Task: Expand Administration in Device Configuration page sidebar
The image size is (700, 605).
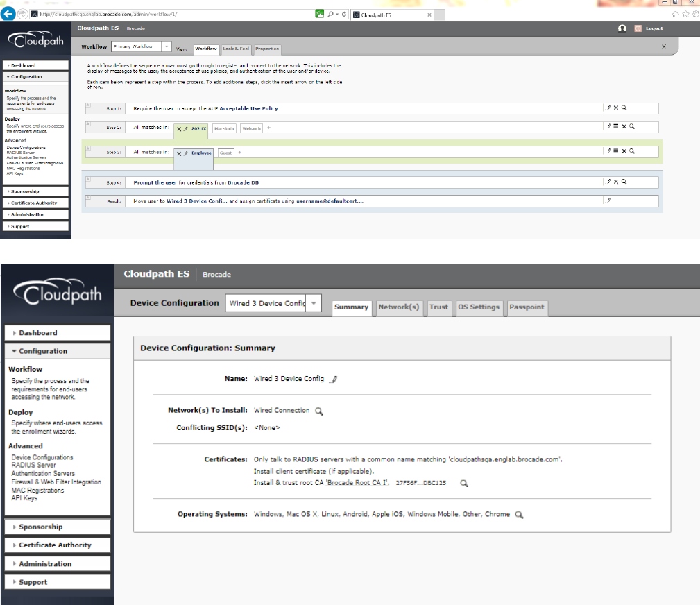Action: tap(58, 564)
